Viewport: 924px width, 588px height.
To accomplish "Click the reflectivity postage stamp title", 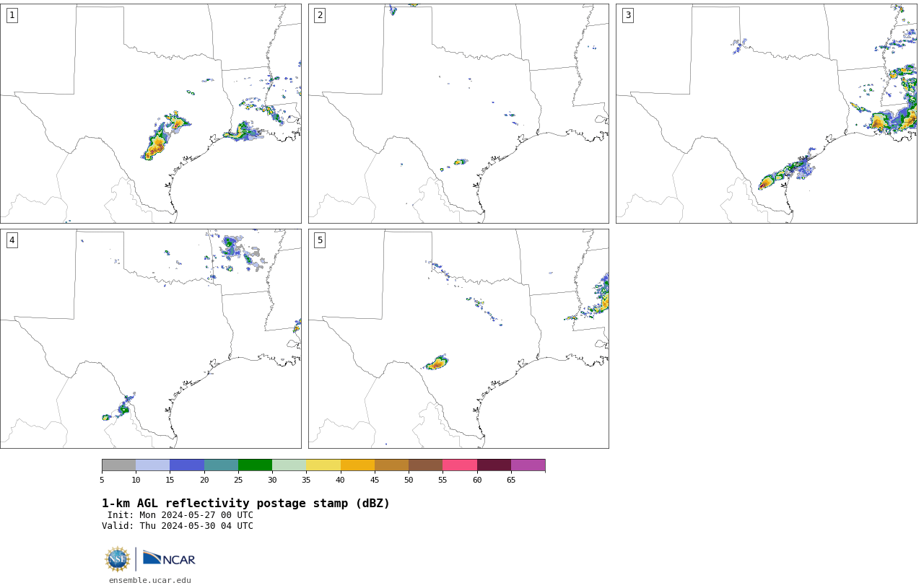I will coord(245,504).
